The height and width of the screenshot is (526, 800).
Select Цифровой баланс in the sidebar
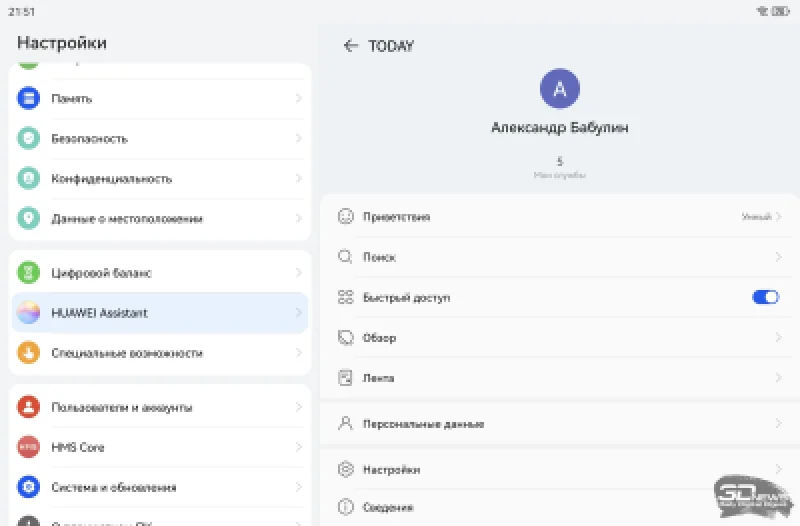pos(160,272)
